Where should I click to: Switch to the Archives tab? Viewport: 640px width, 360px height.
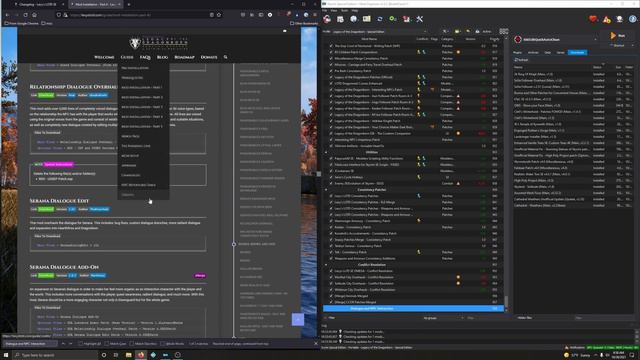coord(533,53)
